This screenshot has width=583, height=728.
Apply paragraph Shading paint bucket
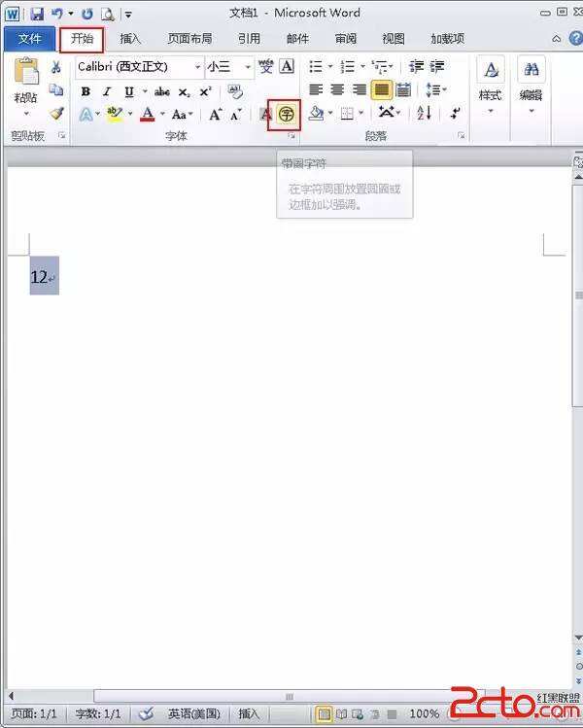pos(316,113)
